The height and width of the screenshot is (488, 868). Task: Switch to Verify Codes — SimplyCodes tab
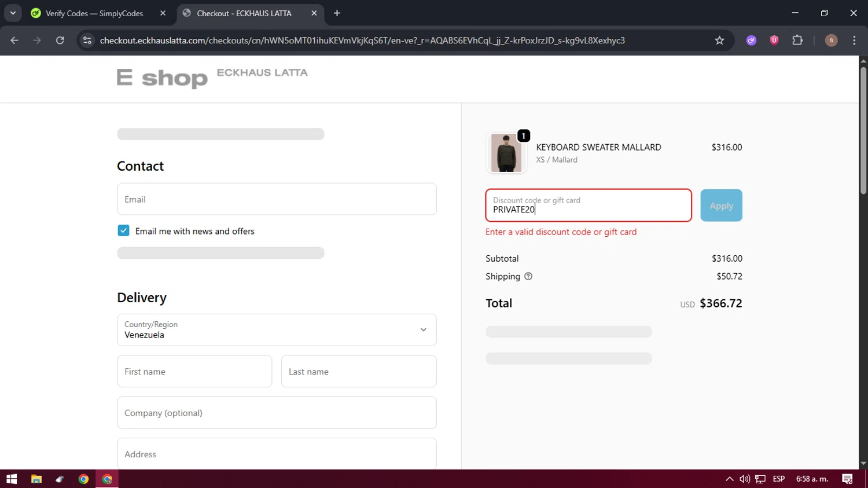[94, 13]
